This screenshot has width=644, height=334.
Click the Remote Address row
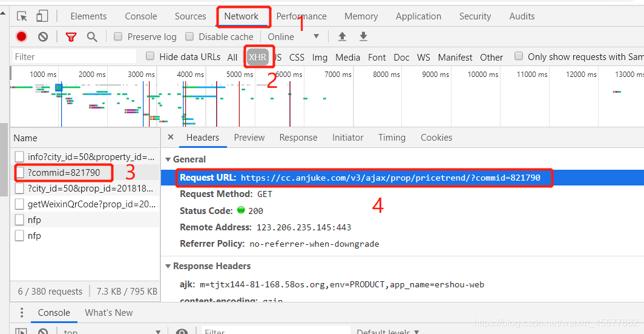[402, 227]
